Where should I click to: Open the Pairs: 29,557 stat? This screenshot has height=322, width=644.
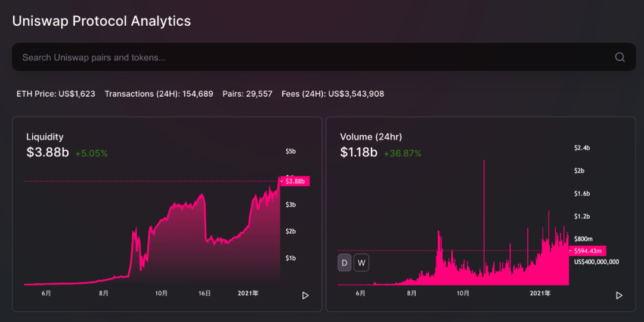(247, 94)
